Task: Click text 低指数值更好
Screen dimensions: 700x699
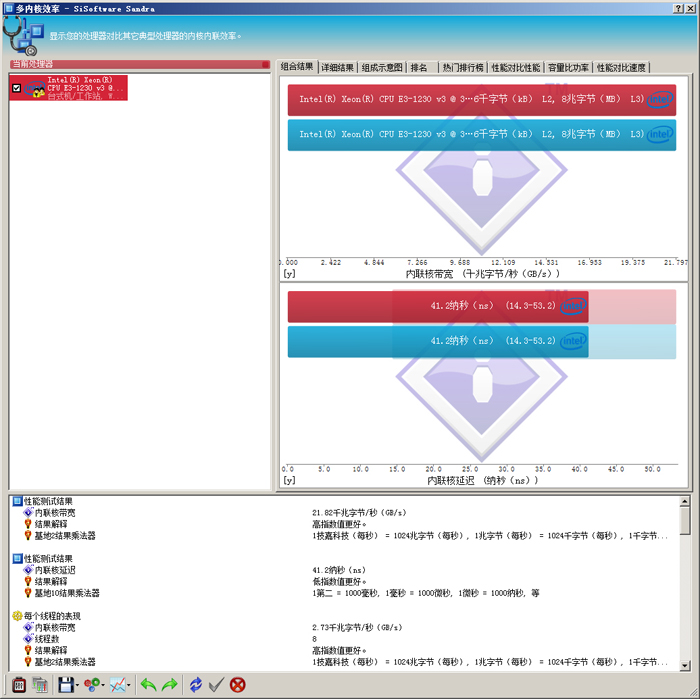Action: (339, 582)
